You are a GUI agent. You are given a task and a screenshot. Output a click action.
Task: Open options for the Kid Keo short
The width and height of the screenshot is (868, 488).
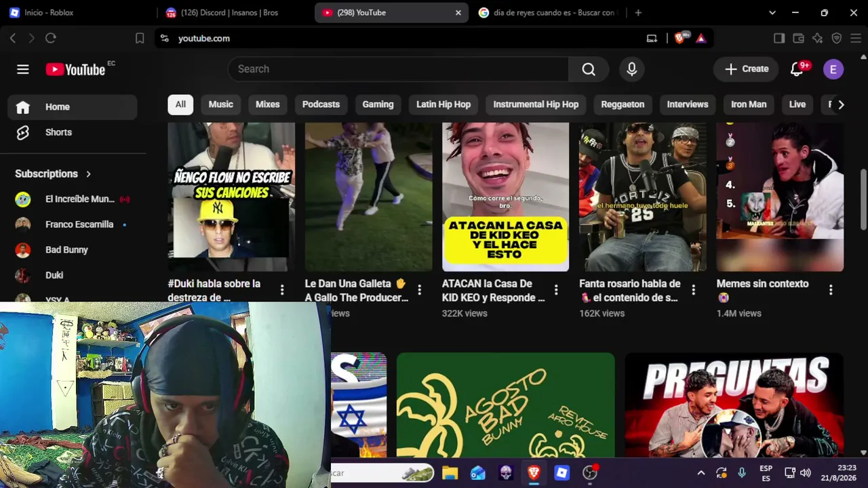(x=556, y=290)
